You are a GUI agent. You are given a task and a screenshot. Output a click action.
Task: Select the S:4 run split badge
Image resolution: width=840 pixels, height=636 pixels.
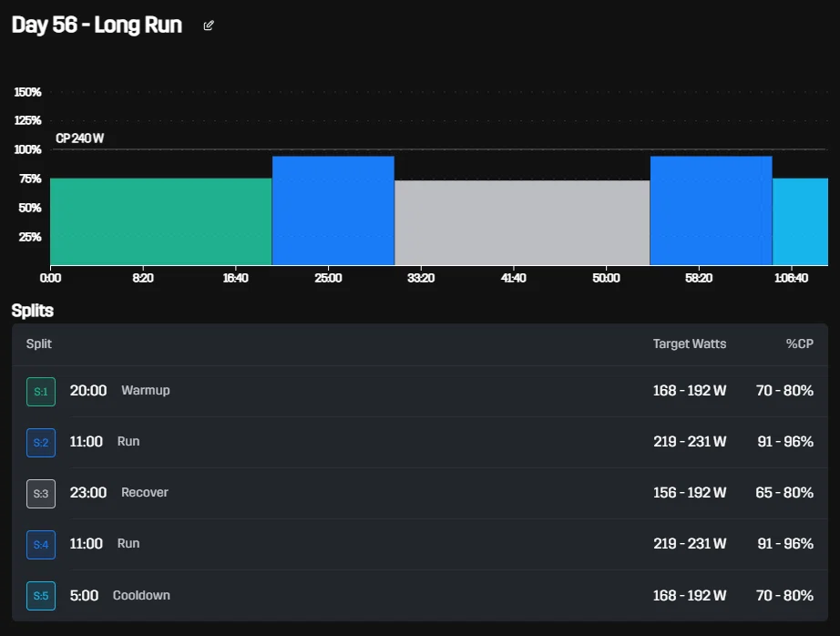pyautogui.click(x=41, y=544)
